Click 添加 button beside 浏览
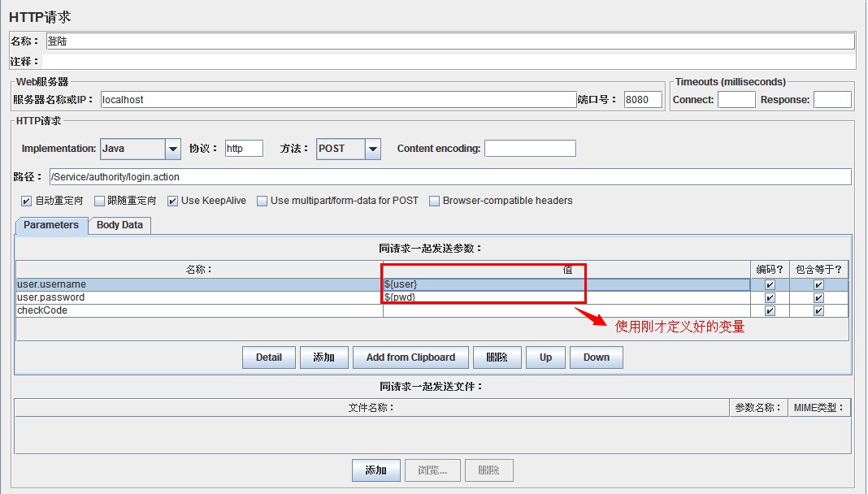The height and width of the screenshot is (494, 868). coord(375,470)
